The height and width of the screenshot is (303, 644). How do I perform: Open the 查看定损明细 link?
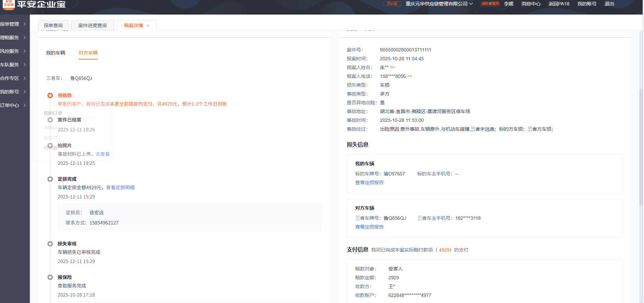pyautogui.click(x=120, y=188)
